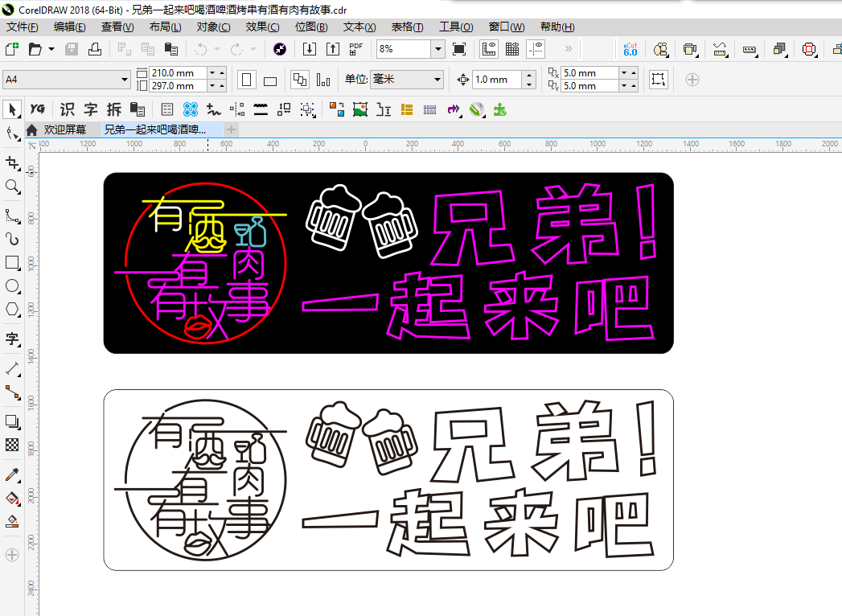Open the Print dialog icon
Image resolution: width=842 pixels, height=616 pixels.
(95, 49)
